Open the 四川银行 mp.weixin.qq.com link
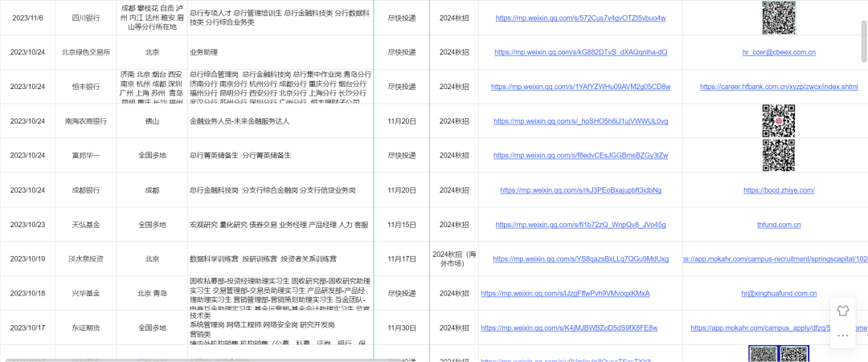This screenshot has width=868, height=362. 581,18
